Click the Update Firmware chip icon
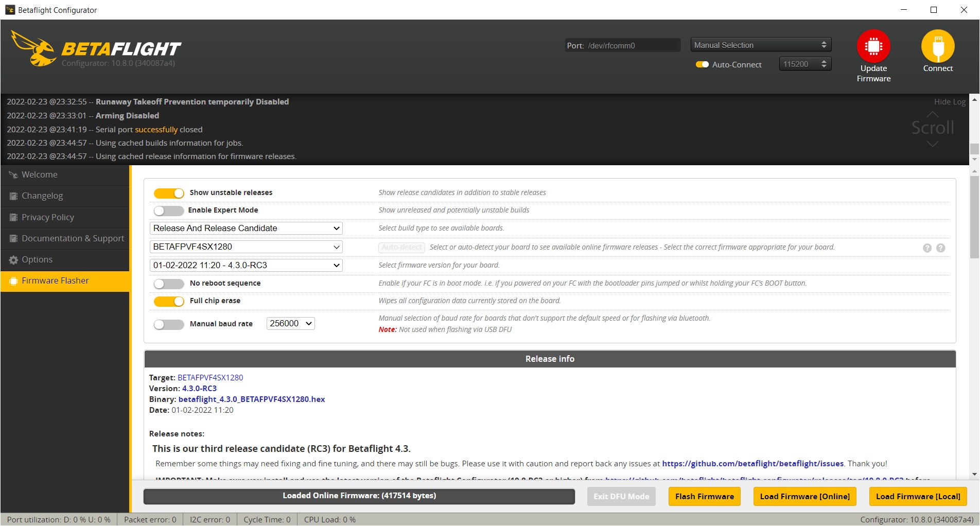 tap(873, 46)
